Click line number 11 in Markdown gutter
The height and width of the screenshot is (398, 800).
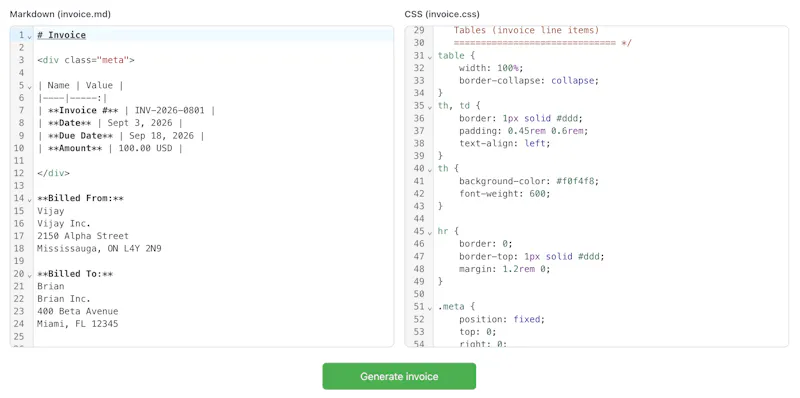click(x=19, y=161)
